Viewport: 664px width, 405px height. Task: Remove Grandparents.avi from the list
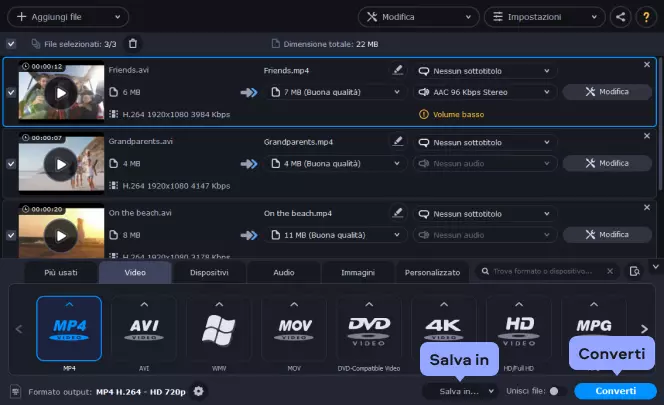pyautogui.click(x=647, y=136)
